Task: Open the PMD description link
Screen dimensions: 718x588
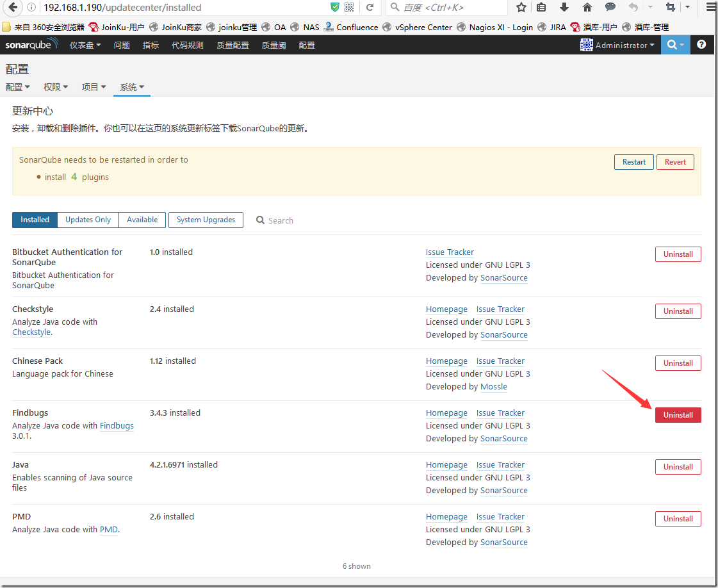Action: coord(108,529)
